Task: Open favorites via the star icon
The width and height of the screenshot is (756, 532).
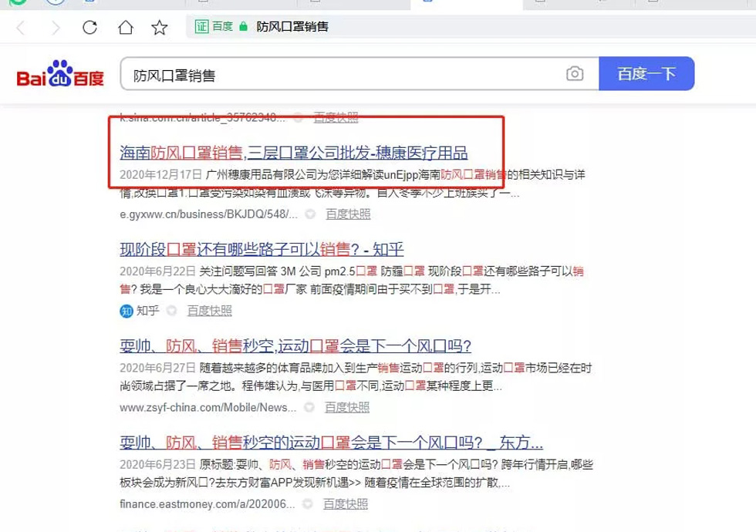Action: coord(158,25)
